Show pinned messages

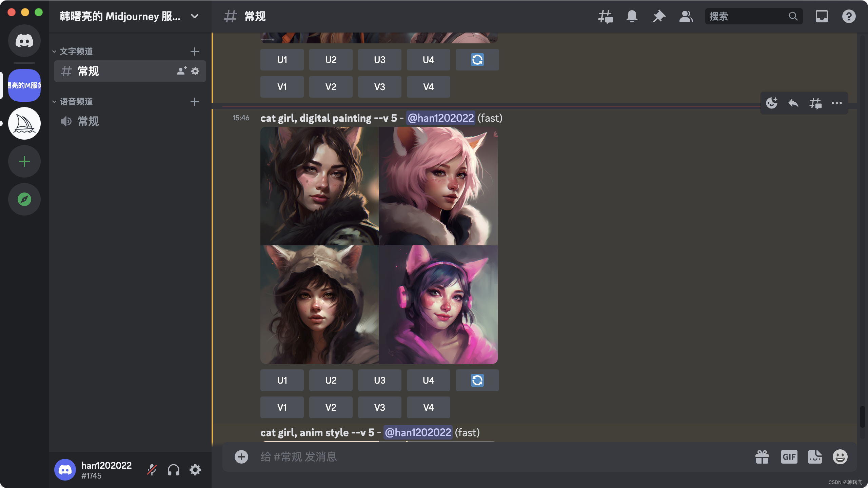point(659,16)
